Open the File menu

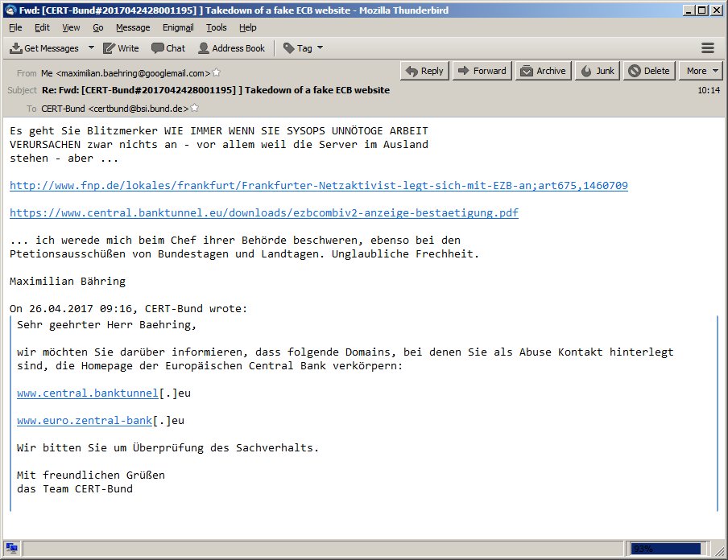coord(15,28)
